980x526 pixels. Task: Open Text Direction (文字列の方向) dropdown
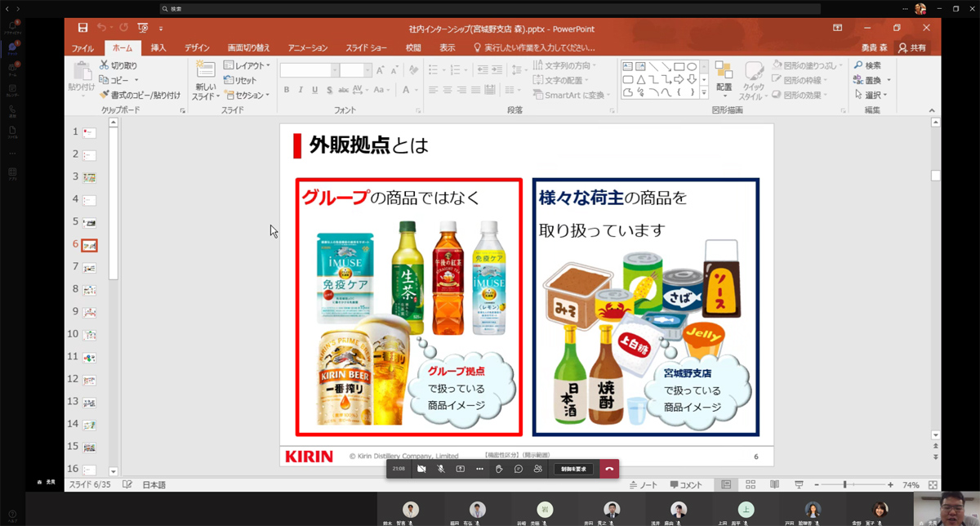pyautogui.click(x=564, y=65)
